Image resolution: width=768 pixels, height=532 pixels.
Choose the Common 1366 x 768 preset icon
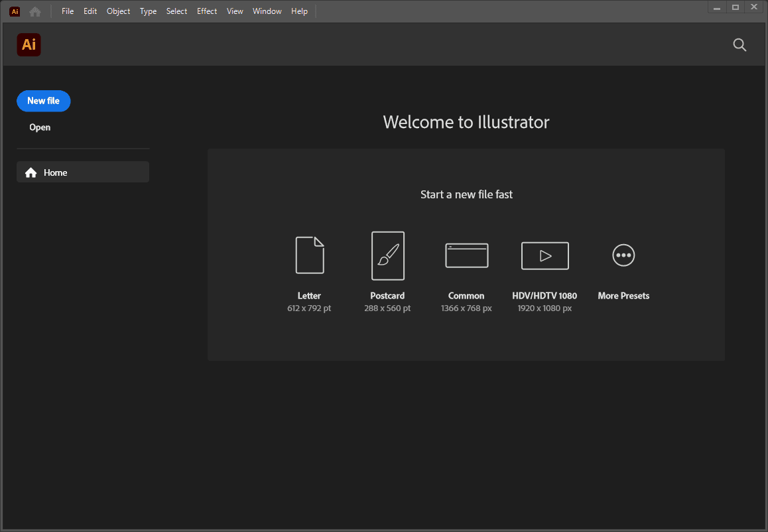pyautogui.click(x=466, y=255)
